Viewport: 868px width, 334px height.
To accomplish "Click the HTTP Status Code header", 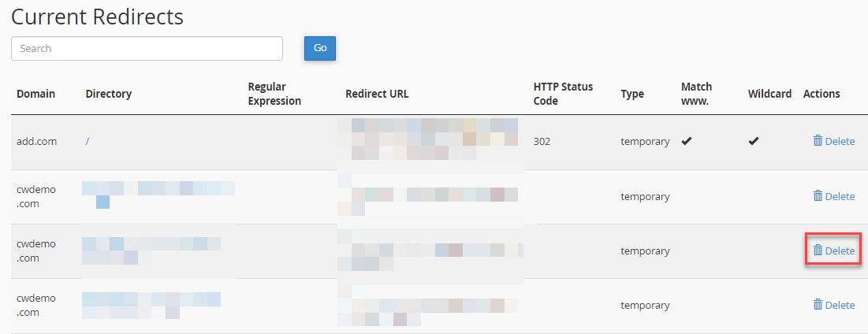I will point(563,94).
